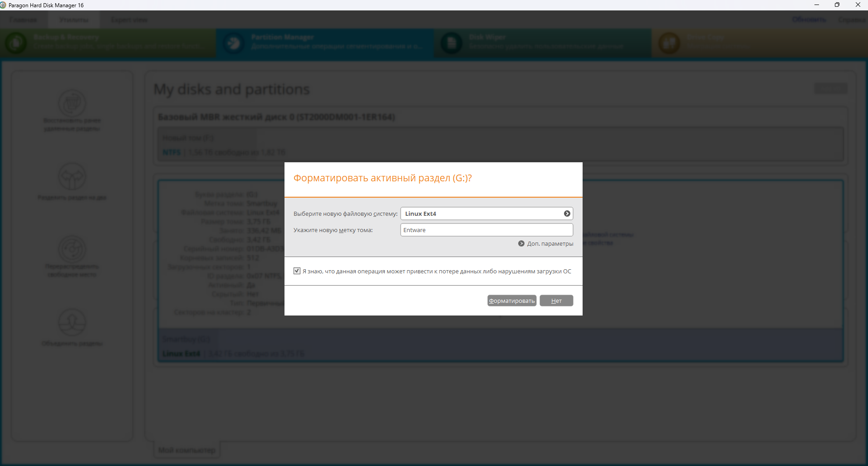Image resolution: width=868 pixels, height=466 pixels.
Task: Click the merge partitions icon
Action: [x=72, y=322]
